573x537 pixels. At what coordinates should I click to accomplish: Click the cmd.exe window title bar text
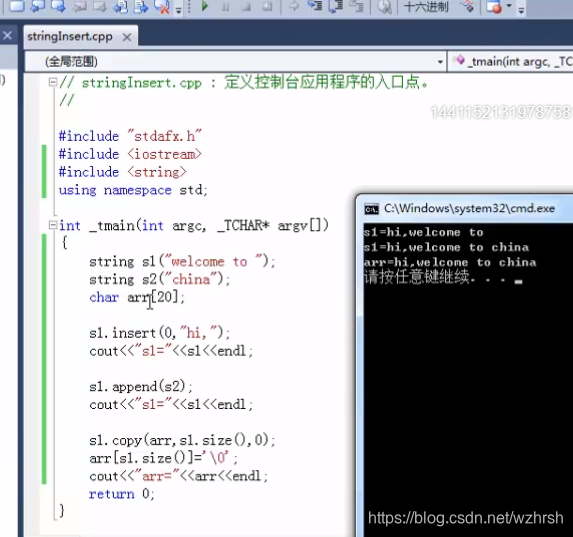[x=469, y=208]
